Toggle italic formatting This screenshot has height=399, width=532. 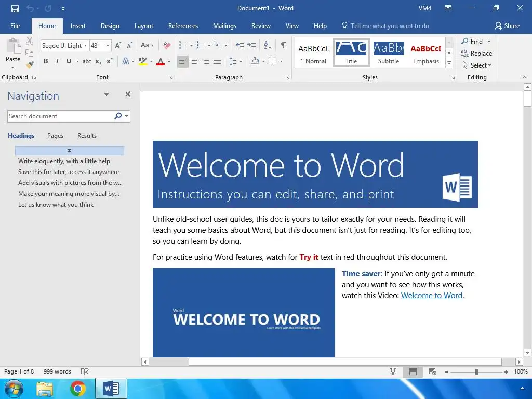[x=57, y=61]
